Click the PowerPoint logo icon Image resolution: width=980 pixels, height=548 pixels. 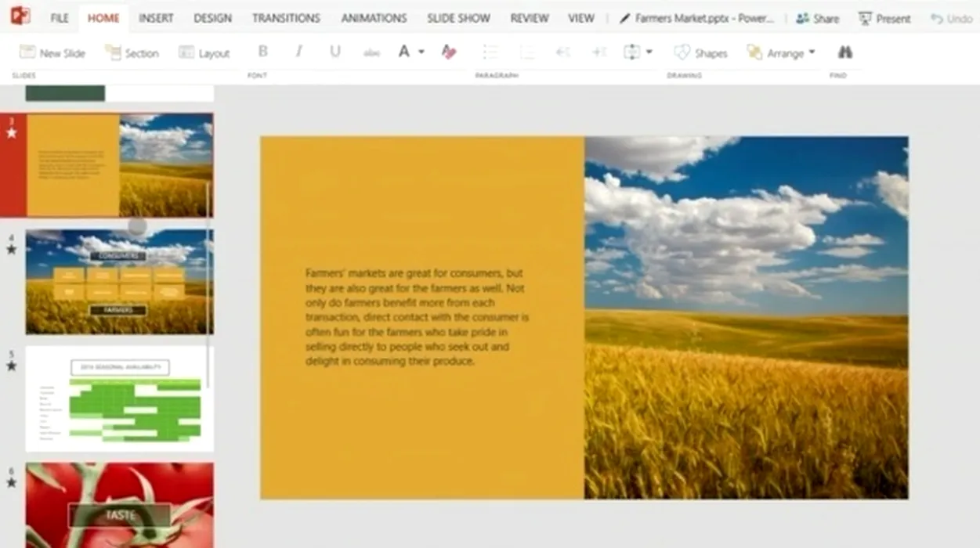click(x=20, y=16)
